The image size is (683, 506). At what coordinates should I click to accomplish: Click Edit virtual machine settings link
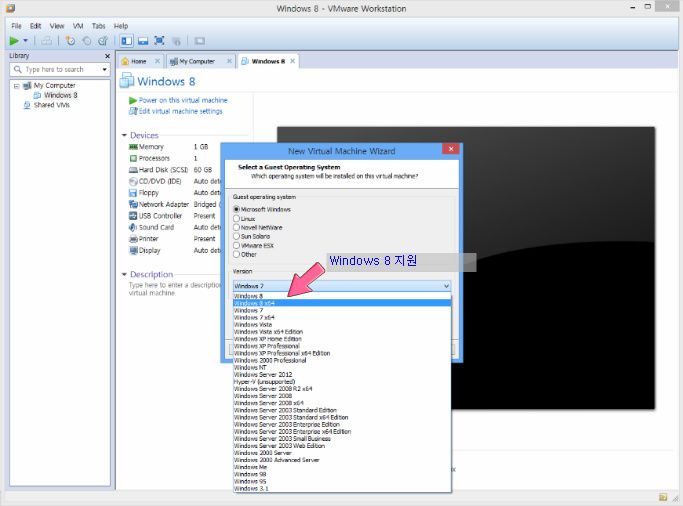point(180,111)
